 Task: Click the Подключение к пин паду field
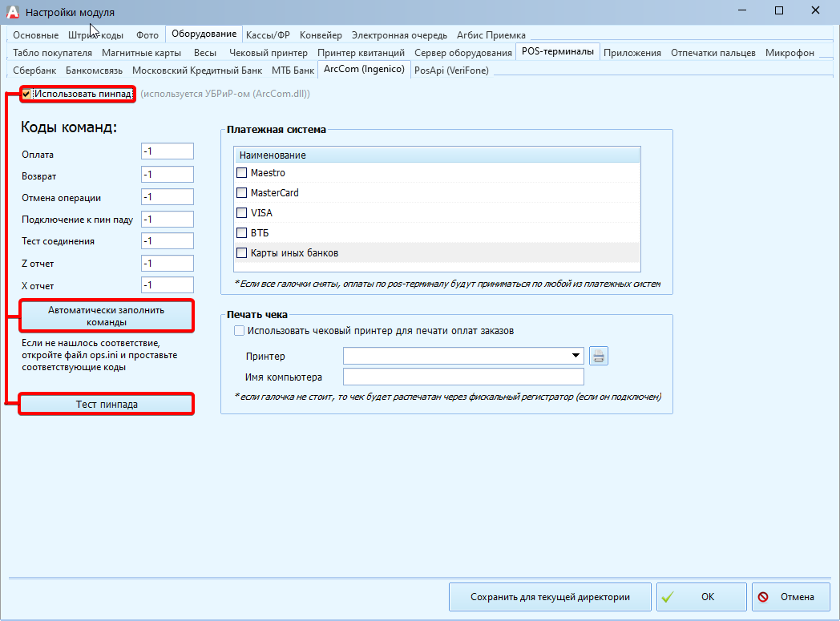click(x=168, y=220)
